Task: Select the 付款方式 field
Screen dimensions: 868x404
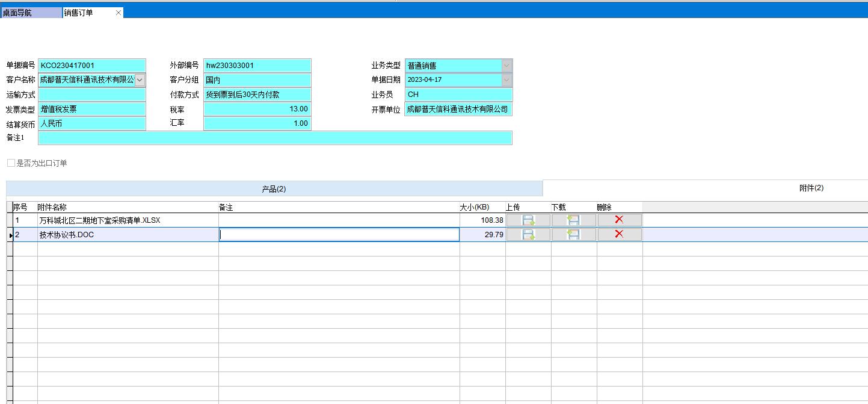Action: point(257,95)
